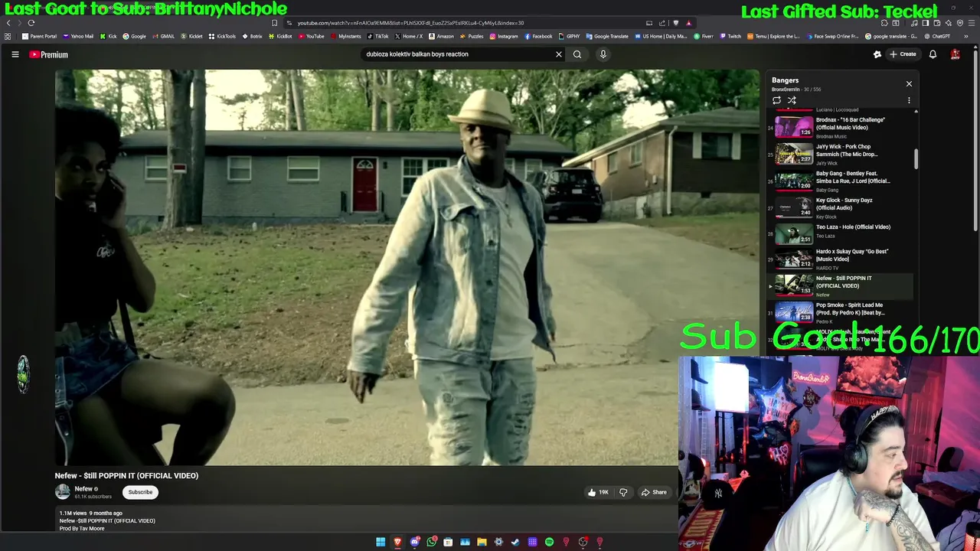Like the Nefew video
980x551 pixels.
(598, 492)
